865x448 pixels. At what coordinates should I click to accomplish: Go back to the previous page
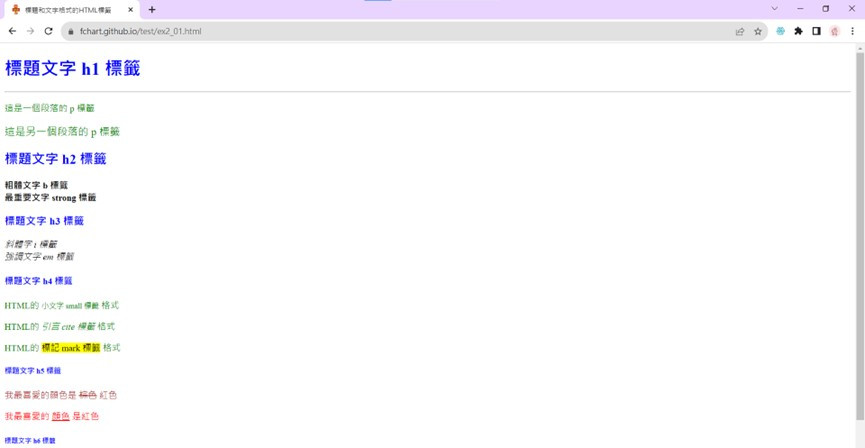tap(13, 31)
